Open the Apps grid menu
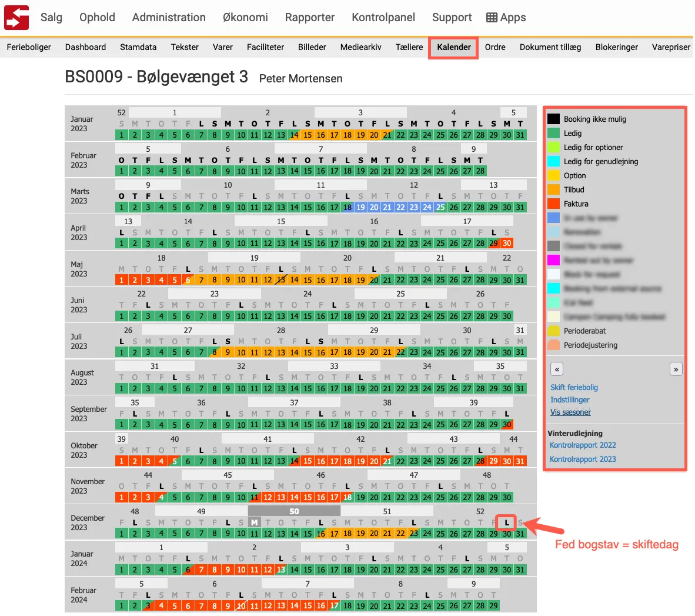Image resolution: width=695 pixels, height=616 pixels. 506,18
